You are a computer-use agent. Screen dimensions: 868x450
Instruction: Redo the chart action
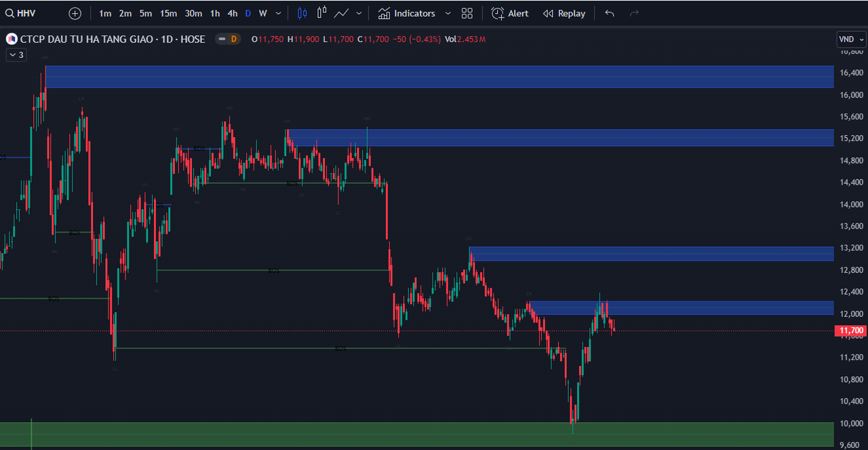[634, 13]
